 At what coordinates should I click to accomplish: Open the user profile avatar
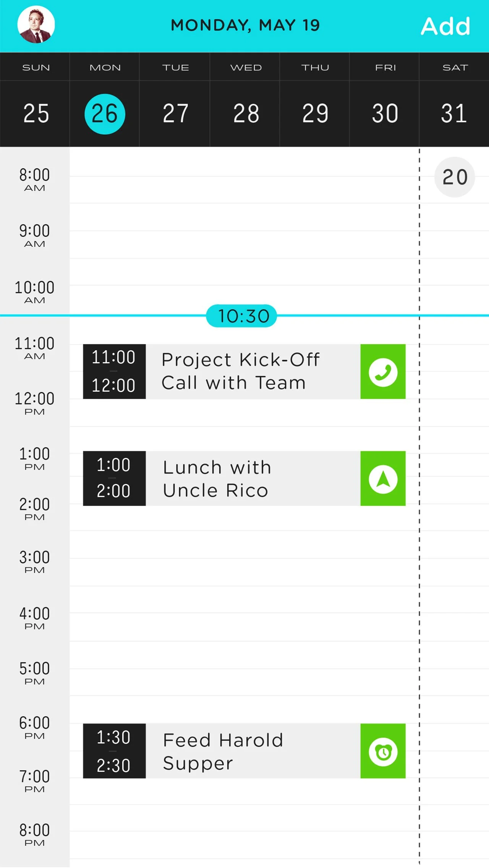[36, 25]
